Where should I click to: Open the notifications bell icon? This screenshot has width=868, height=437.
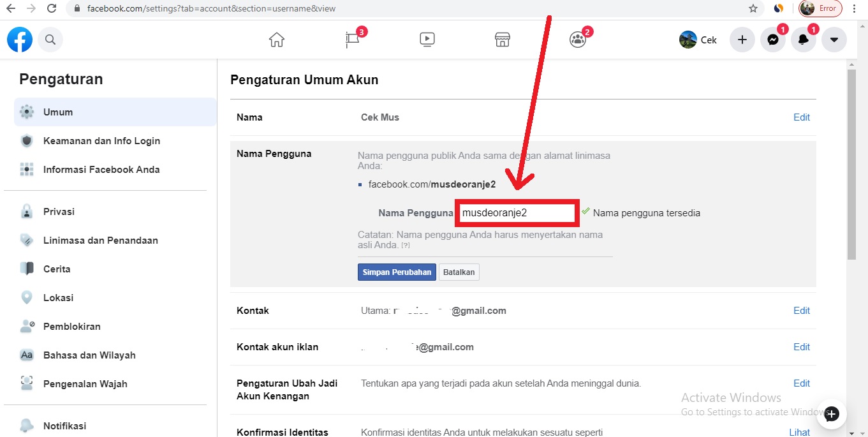point(804,40)
